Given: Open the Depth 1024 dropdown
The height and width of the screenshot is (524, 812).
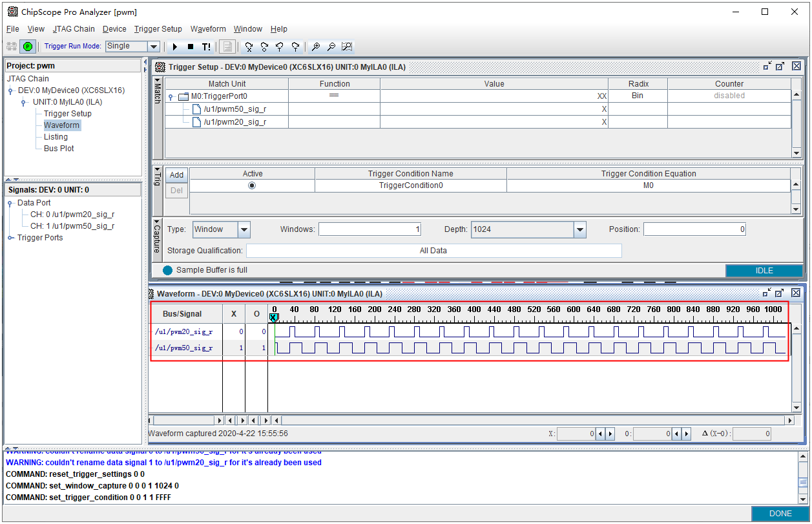Looking at the screenshot, I should pyautogui.click(x=579, y=229).
